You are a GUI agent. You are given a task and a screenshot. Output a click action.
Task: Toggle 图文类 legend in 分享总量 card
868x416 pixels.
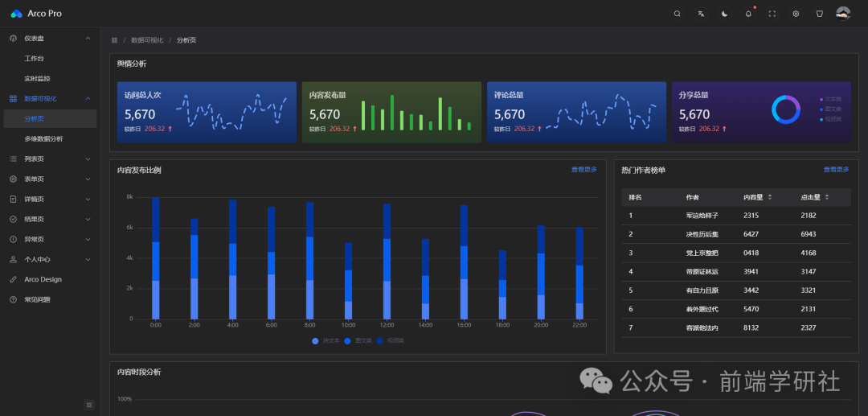pos(831,109)
